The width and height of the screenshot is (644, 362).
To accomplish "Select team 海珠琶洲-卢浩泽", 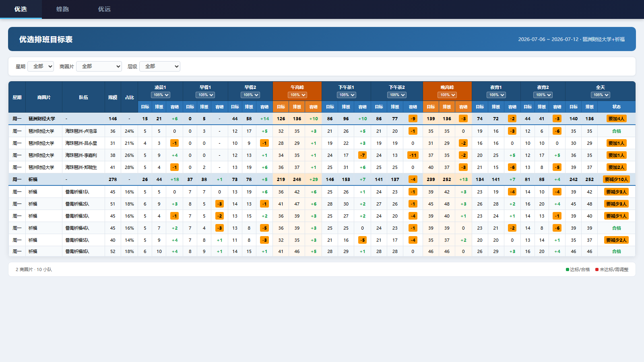I will click(x=81, y=131).
